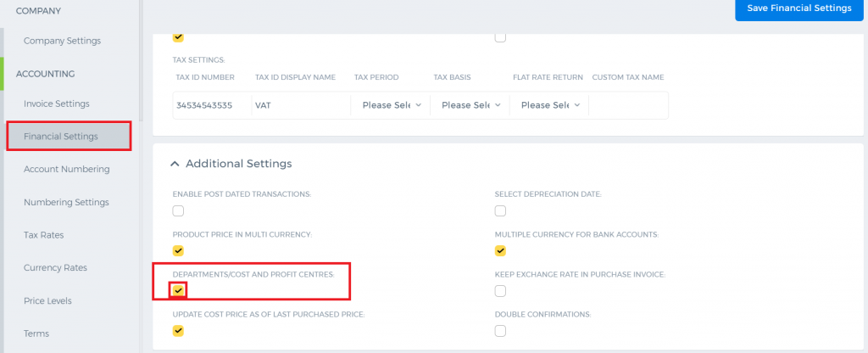Click the sidebar vertical scrollbar
Image resolution: width=868 pixels, height=353 pixels.
click(142, 61)
